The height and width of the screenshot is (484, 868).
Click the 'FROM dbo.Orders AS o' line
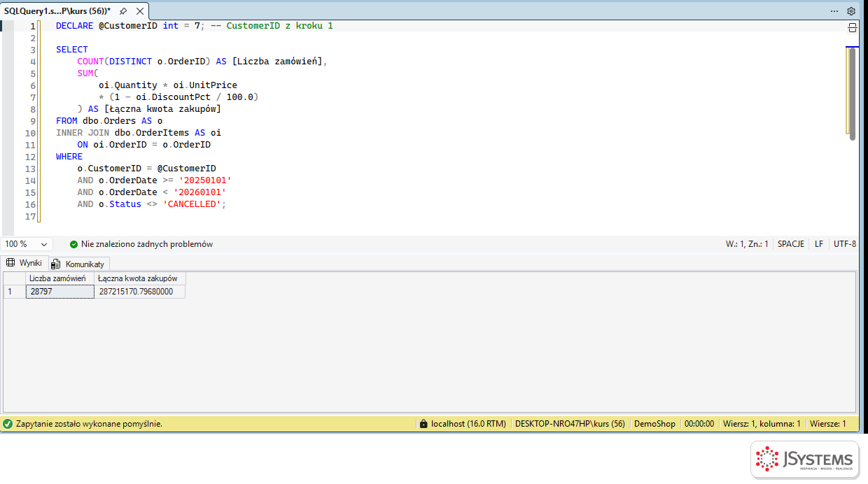click(109, 121)
